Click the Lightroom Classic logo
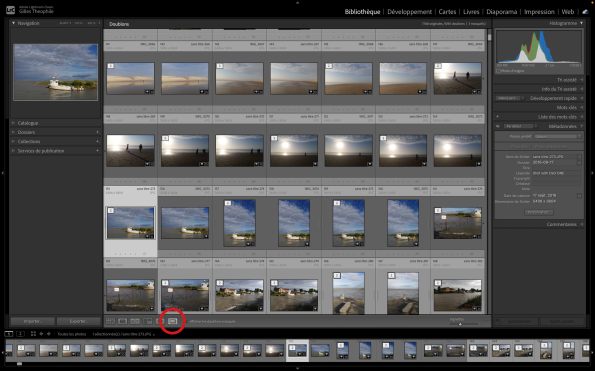Screen dimensions: 595x371 (x=10, y=10)
